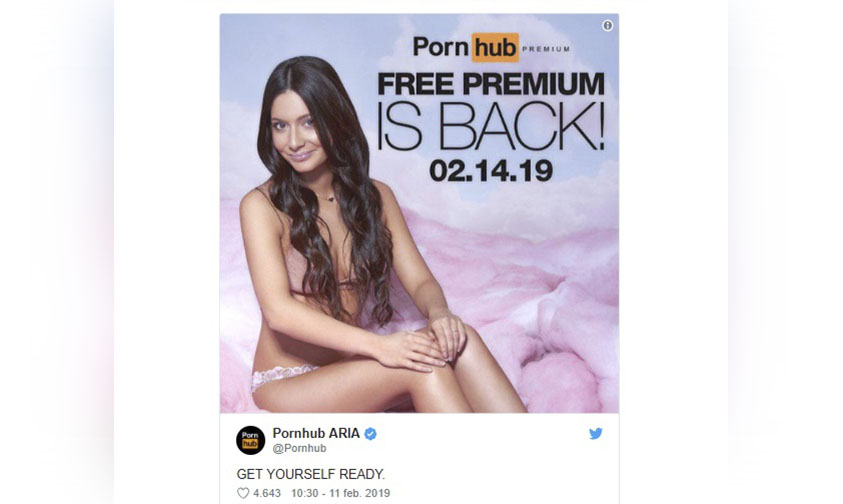Click the 02.14.19 date in the image
Image resolution: width=843 pixels, height=504 pixels.
tap(491, 171)
